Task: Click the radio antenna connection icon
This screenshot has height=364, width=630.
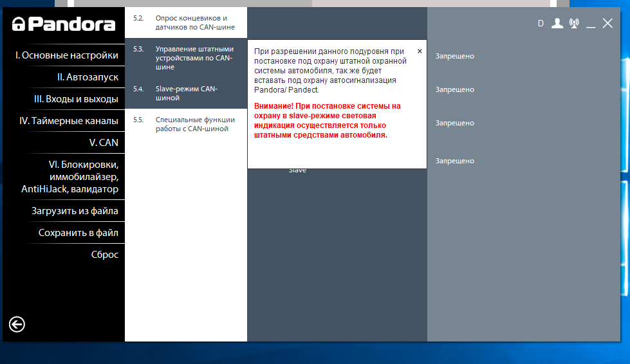Action: pos(574,23)
